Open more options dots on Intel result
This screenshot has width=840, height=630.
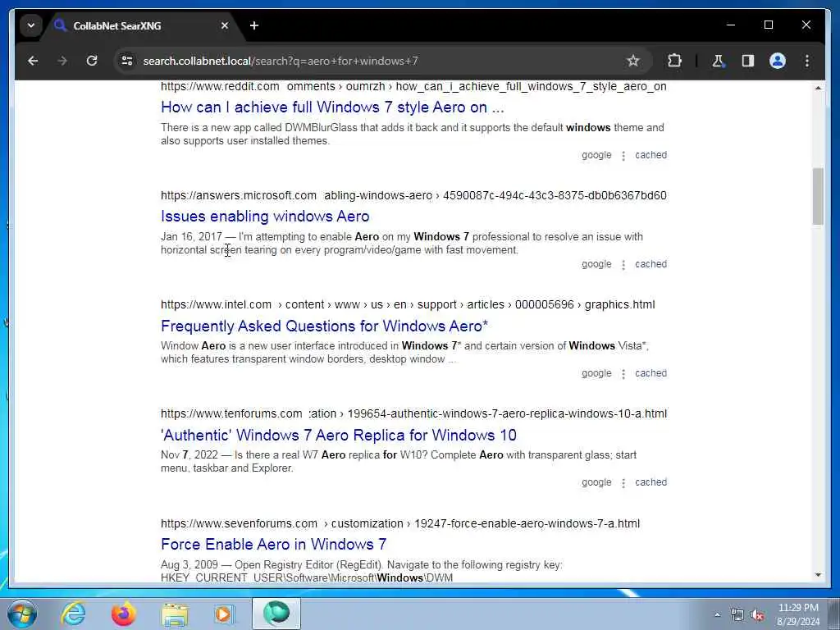click(x=623, y=374)
